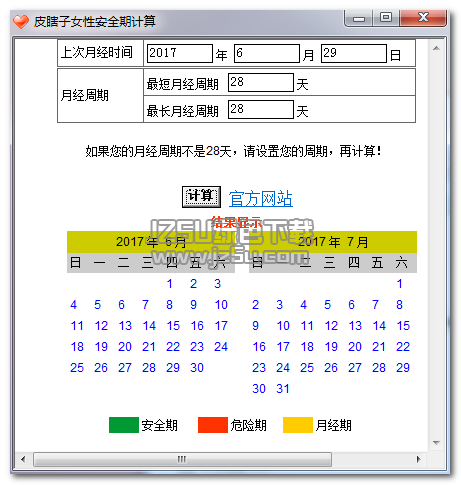Click the vertical scrollbar down arrow

pos(436,443)
